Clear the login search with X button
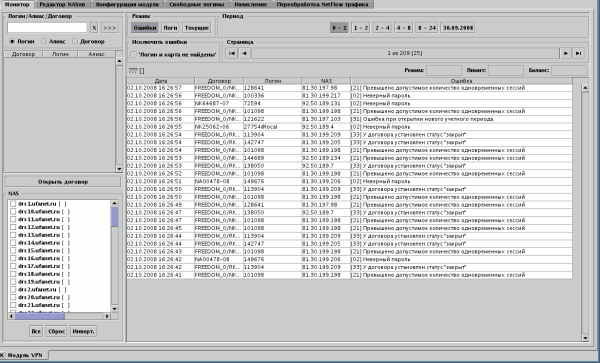Screen dimensions: 600x363 (94, 28)
